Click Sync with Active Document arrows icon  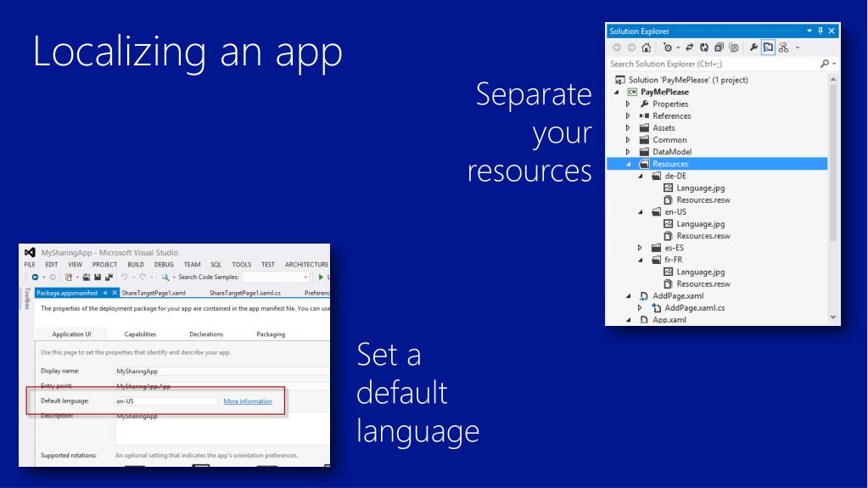690,48
